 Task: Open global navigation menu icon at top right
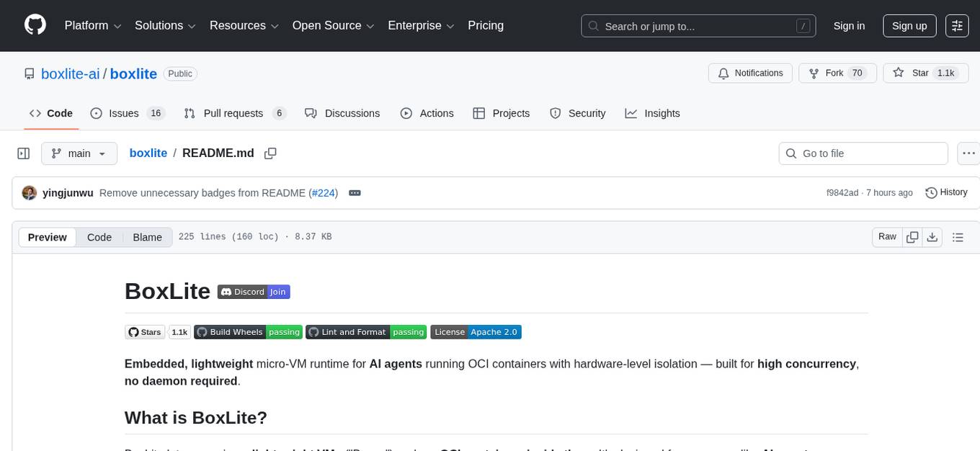click(x=957, y=26)
